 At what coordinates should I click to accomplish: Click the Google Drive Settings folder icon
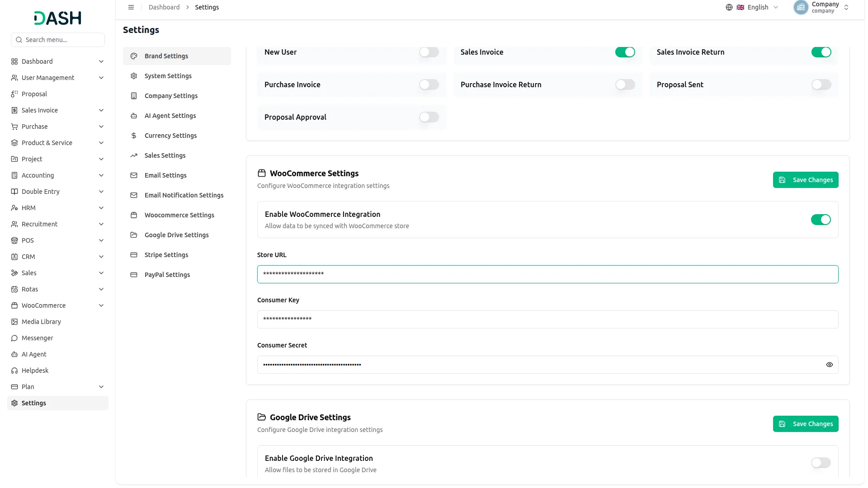pyautogui.click(x=134, y=235)
